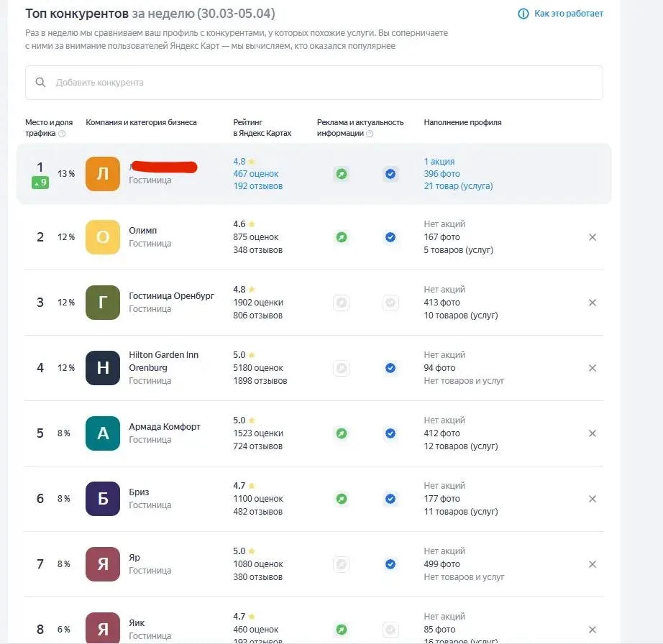This screenshot has height=644, width=663.
Task: Open the 'Как это работает' help link
Action: pos(568,14)
